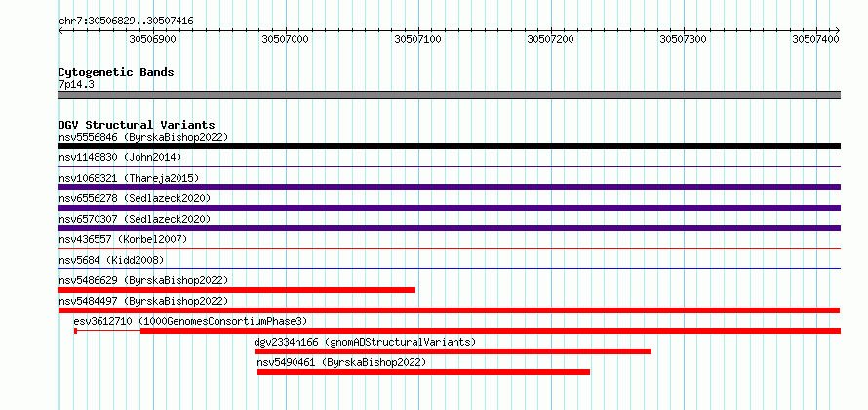This screenshot has height=410, width=868.
Task: Click the nsv5684 (Kidd2008) label
Action: [x=111, y=260]
